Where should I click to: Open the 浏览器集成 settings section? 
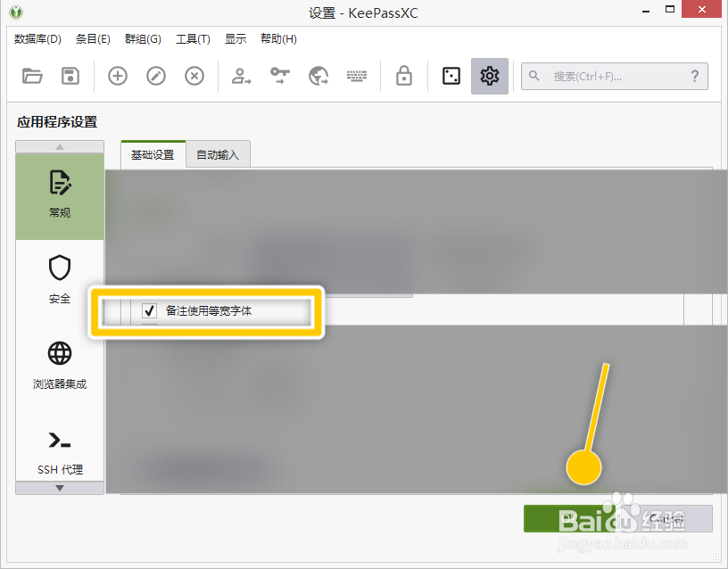[x=60, y=364]
